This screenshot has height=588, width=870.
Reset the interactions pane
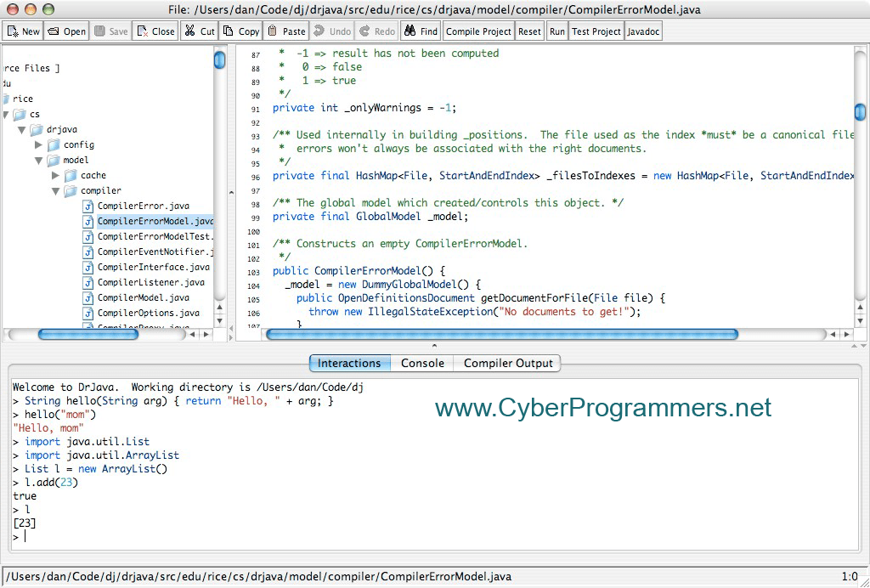[529, 30]
